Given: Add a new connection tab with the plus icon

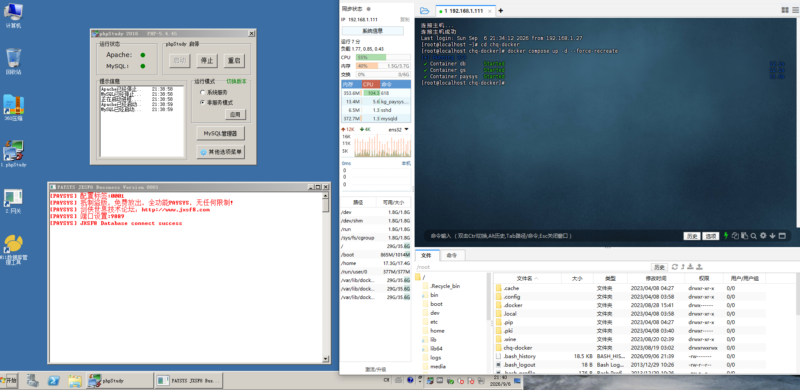Looking at the screenshot, I should [501, 11].
